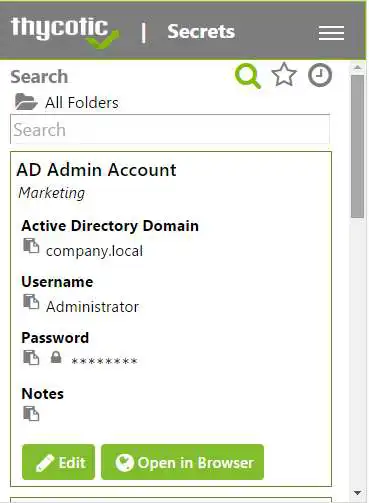Click the Thycotic logo

(x=65, y=32)
